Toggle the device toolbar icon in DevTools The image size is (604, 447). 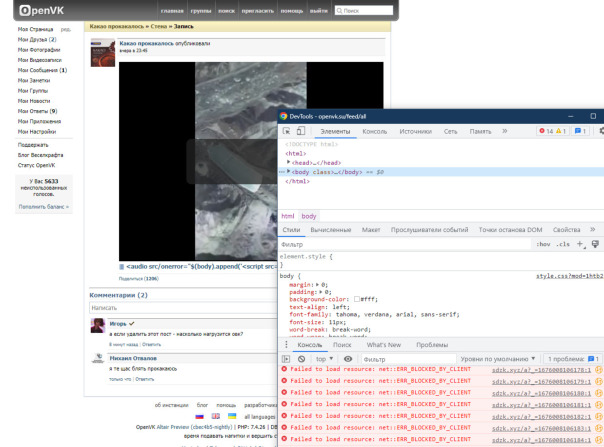(x=301, y=131)
